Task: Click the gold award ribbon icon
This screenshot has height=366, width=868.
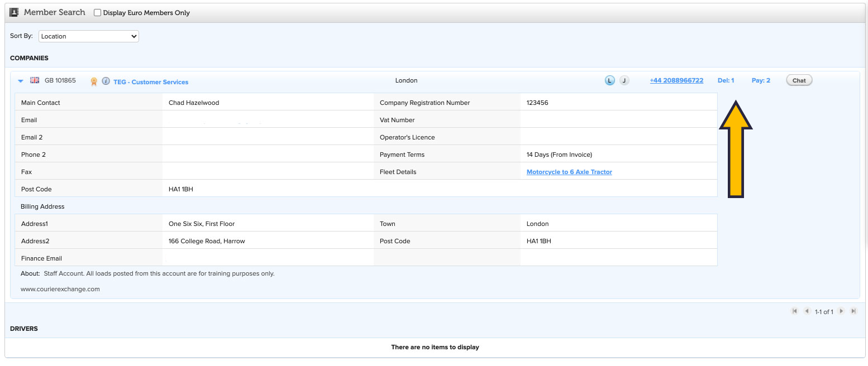Action: [94, 81]
